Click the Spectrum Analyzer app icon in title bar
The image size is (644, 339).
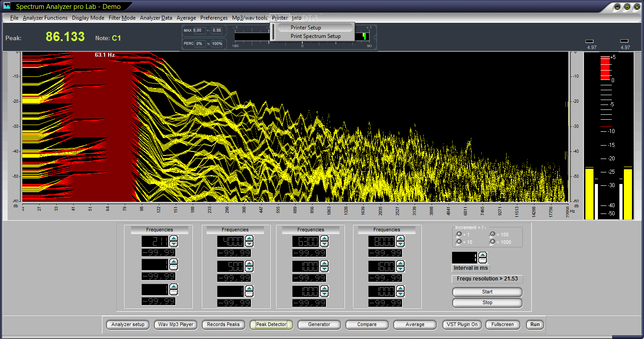[7, 6]
